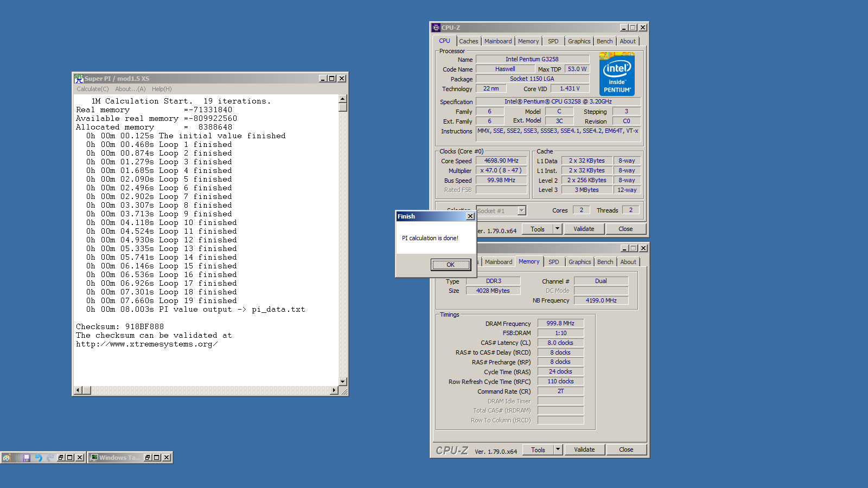Viewport: 868px width, 488px height.
Task: Click Close button in lower CPU-Z window
Action: pos(626,450)
